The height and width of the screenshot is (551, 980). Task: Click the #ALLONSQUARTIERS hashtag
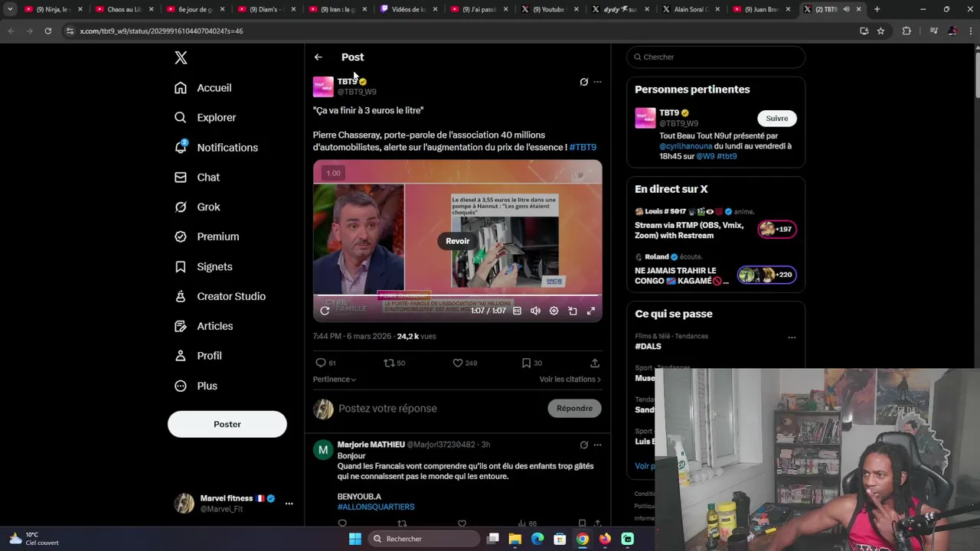point(376,507)
